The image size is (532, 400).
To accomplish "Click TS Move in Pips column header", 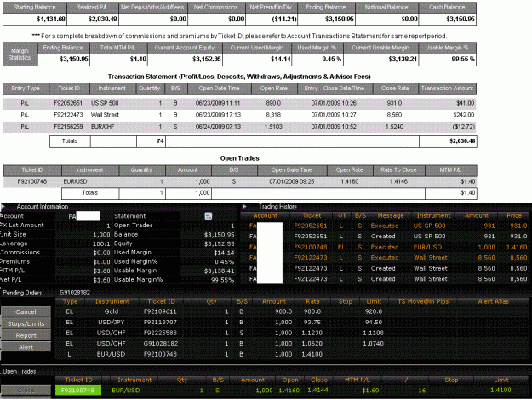I will click(x=423, y=301).
